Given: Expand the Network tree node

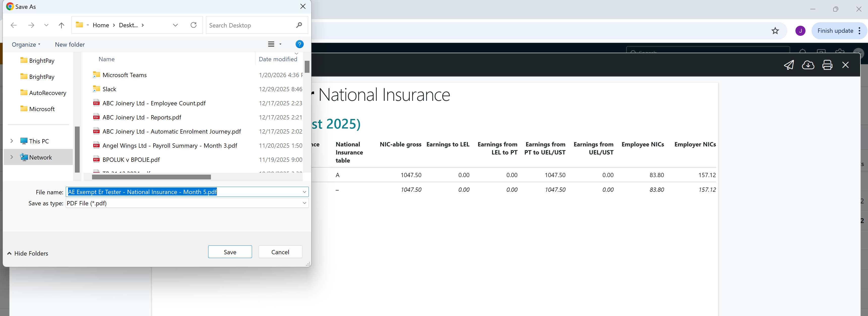Looking at the screenshot, I should [x=12, y=157].
